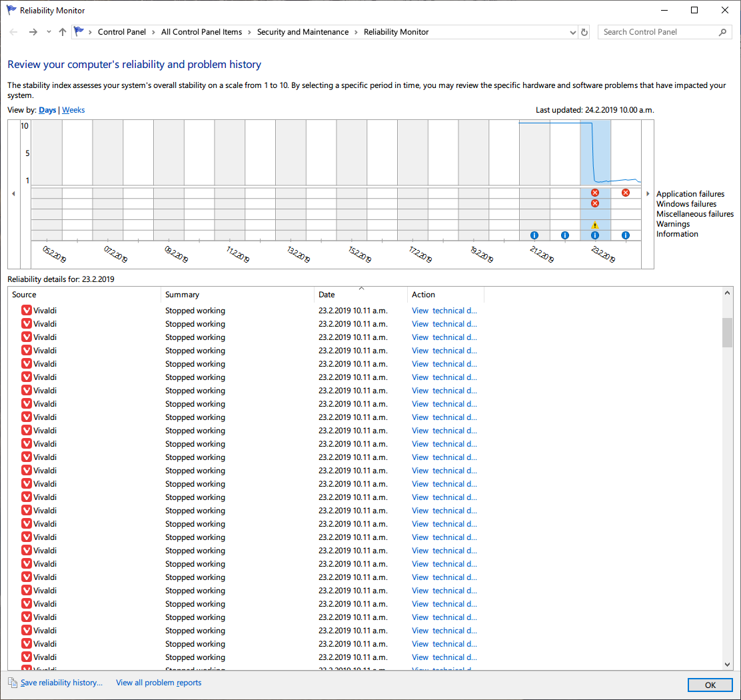Click the Forward navigation arrow
The height and width of the screenshot is (700, 741).
(33, 32)
